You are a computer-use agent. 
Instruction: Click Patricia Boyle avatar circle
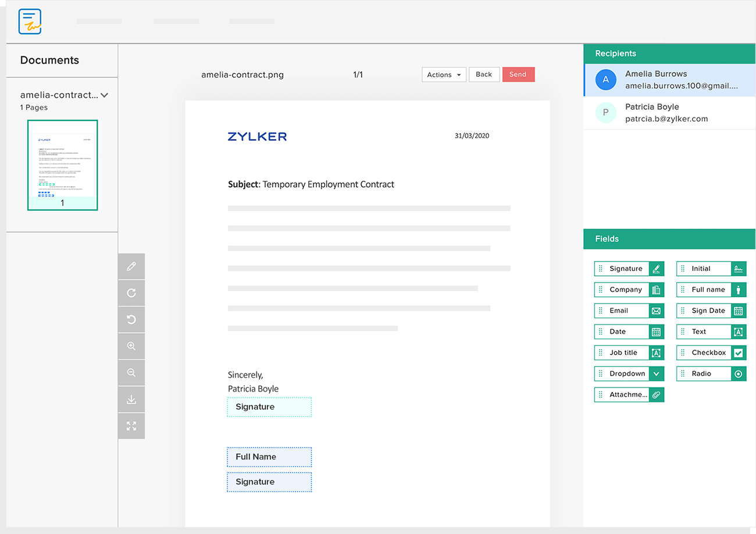605,113
